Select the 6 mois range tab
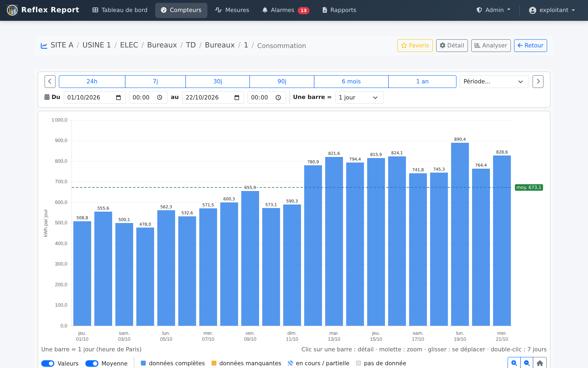 (x=351, y=82)
